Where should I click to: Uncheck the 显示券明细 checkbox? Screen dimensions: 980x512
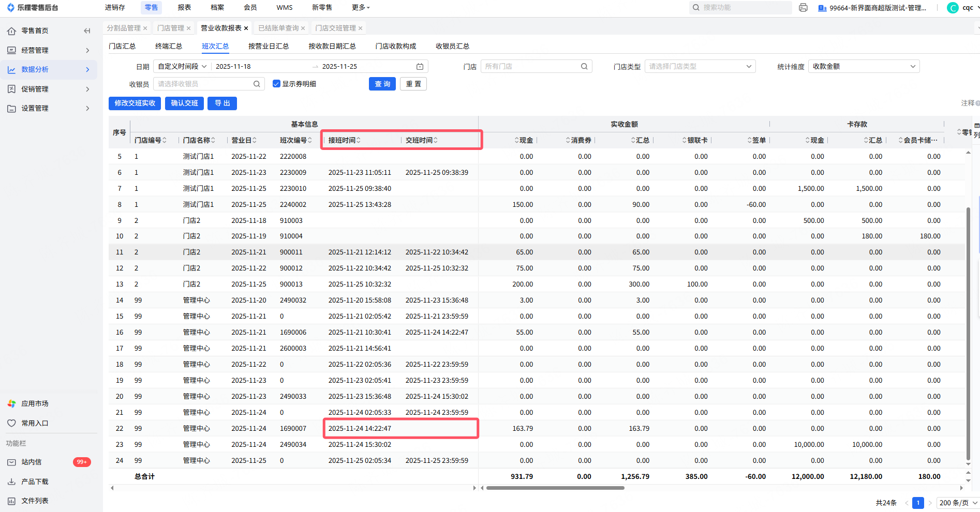276,84
